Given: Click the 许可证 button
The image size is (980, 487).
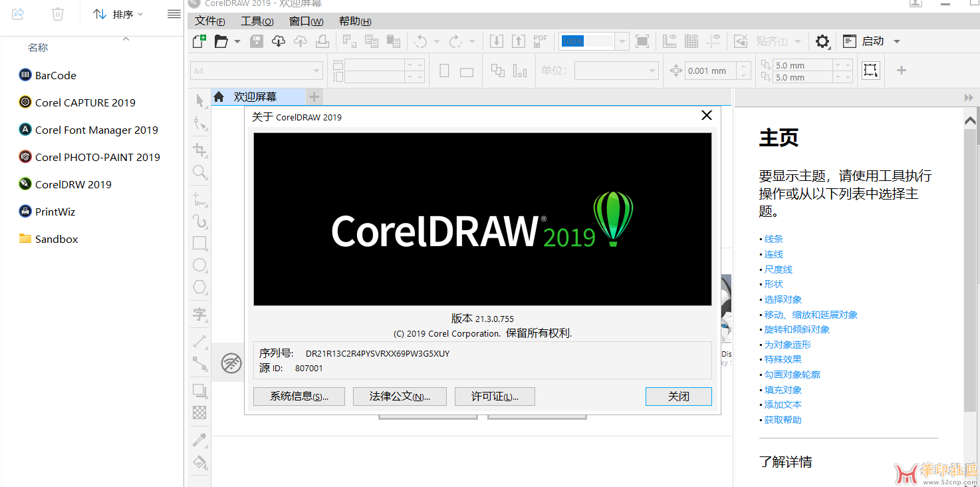Looking at the screenshot, I should (x=495, y=397).
